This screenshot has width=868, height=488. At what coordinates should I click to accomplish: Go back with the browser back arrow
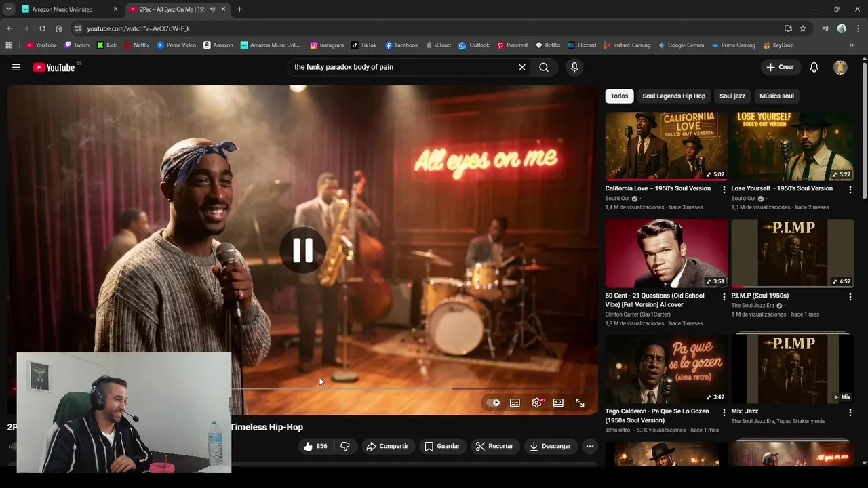coord(9,28)
